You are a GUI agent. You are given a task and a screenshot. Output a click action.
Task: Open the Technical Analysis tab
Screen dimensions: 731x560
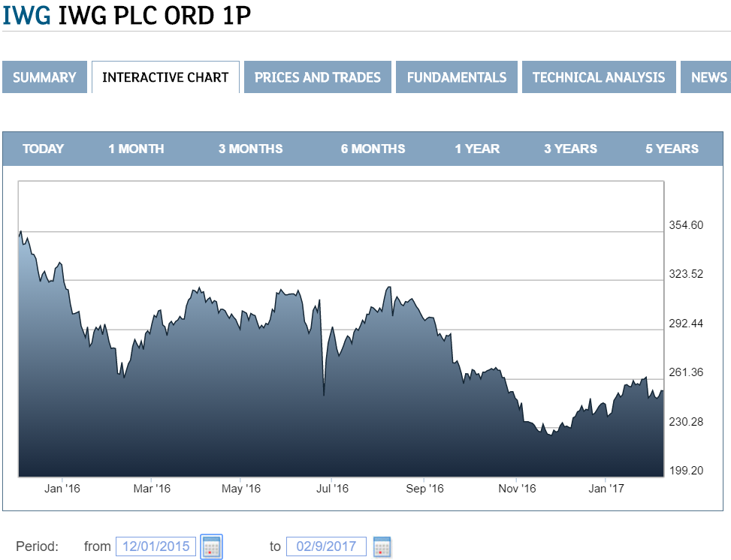click(599, 77)
